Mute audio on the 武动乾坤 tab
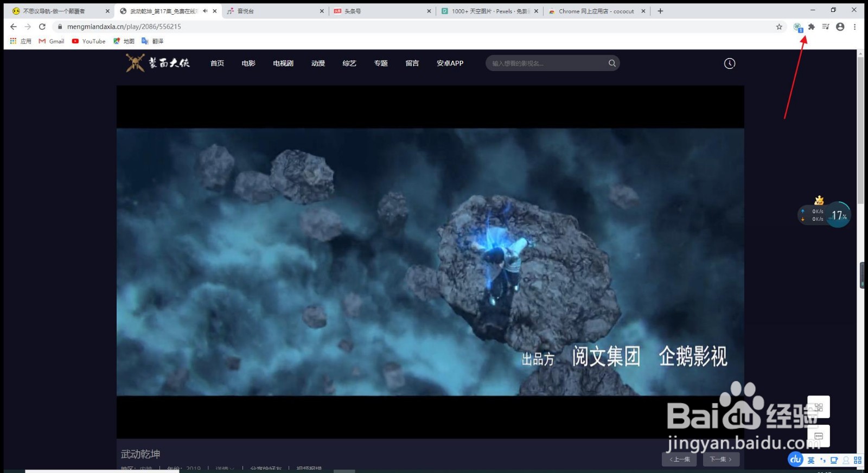 [x=205, y=11]
